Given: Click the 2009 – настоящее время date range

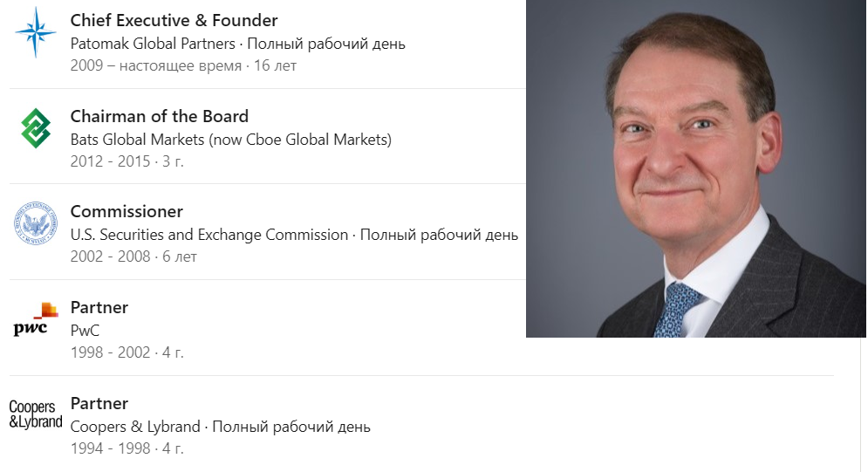Looking at the screenshot, I should click(155, 66).
